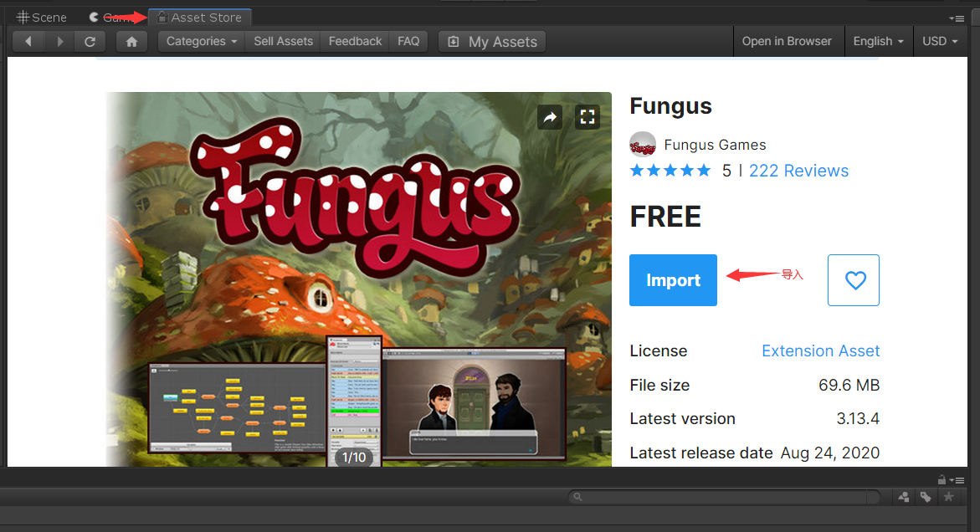Click the project search field
Image resolution: width=980 pixels, height=532 pixels.
pos(724,497)
